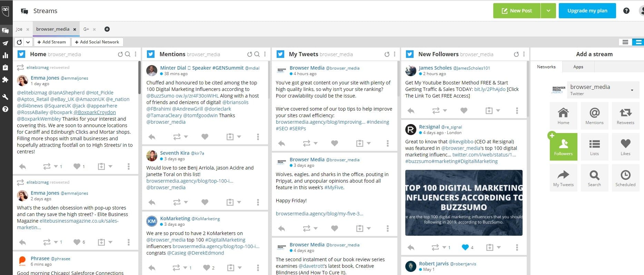The image size is (644, 275).
Task: Refresh the Home stream
Action: 120,54
